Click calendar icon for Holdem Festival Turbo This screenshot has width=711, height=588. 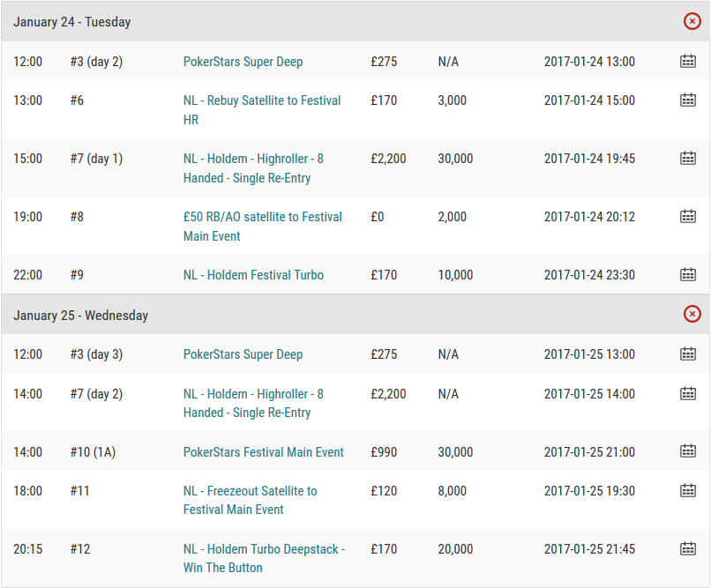[688, 274]
